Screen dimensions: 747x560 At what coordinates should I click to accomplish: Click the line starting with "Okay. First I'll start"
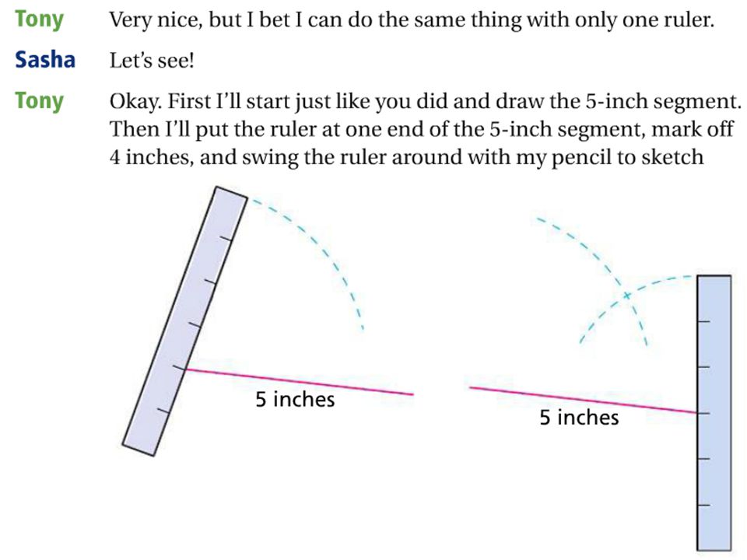pos(425,101)
